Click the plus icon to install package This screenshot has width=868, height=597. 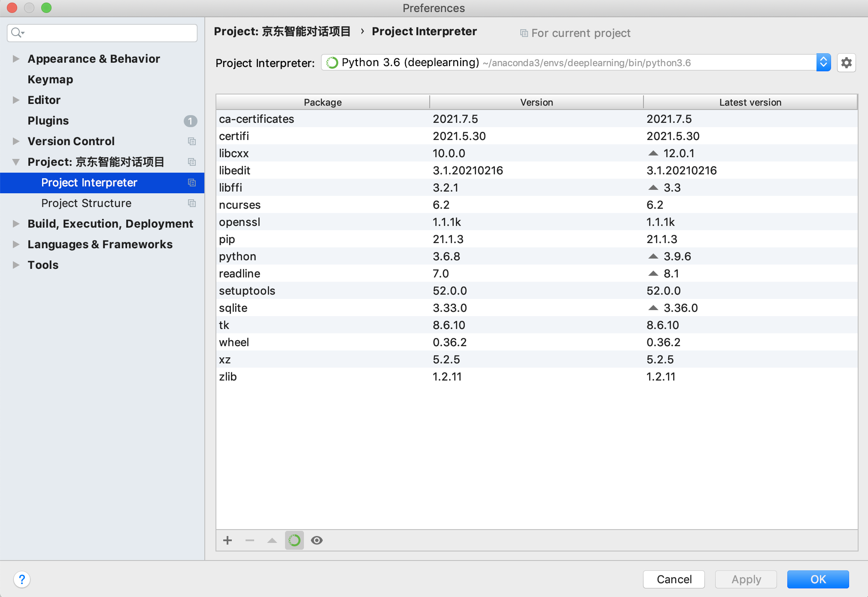228,540
